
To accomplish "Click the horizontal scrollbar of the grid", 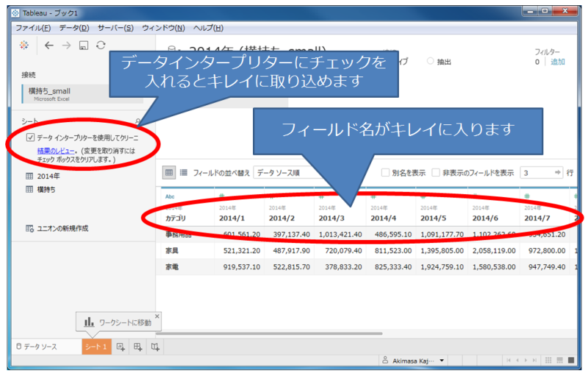I will pyautogui.click(x=269, y=333).
